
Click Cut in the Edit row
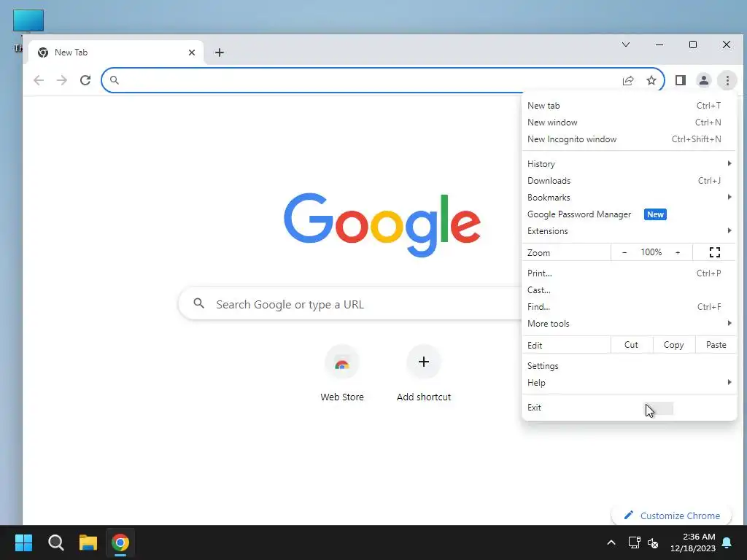[x=631, y=345]
